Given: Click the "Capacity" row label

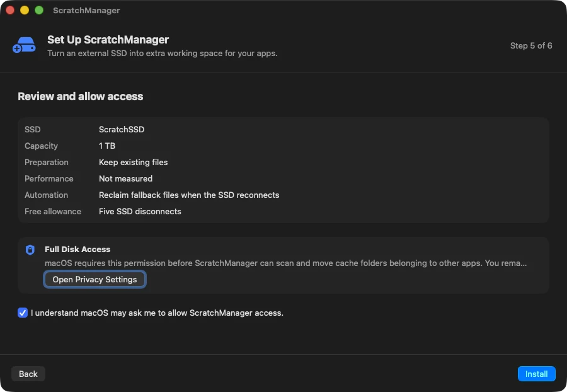Looking at the screenshot, I should tap(41, 146).
